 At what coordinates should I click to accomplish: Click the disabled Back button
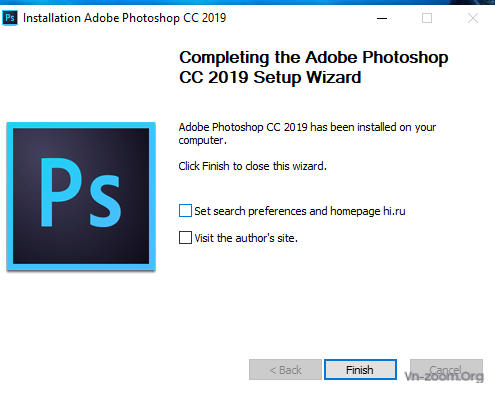click(285, 370)
